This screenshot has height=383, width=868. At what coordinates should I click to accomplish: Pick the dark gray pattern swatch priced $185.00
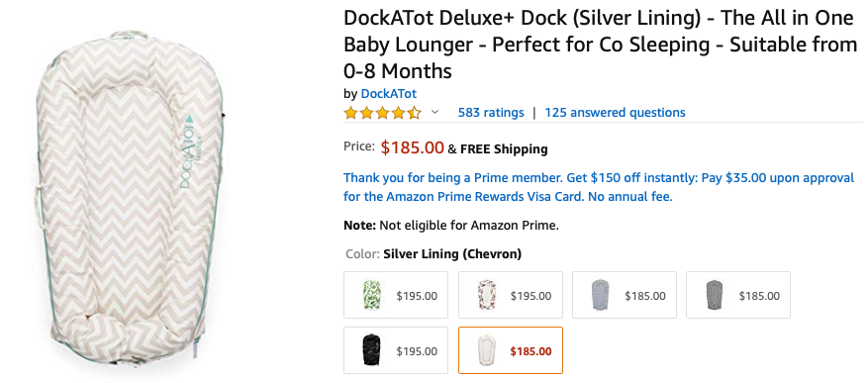point(738,295)
